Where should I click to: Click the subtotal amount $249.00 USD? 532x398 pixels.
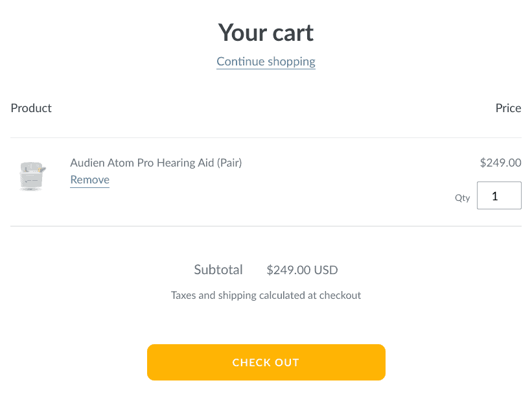point(302,270)
